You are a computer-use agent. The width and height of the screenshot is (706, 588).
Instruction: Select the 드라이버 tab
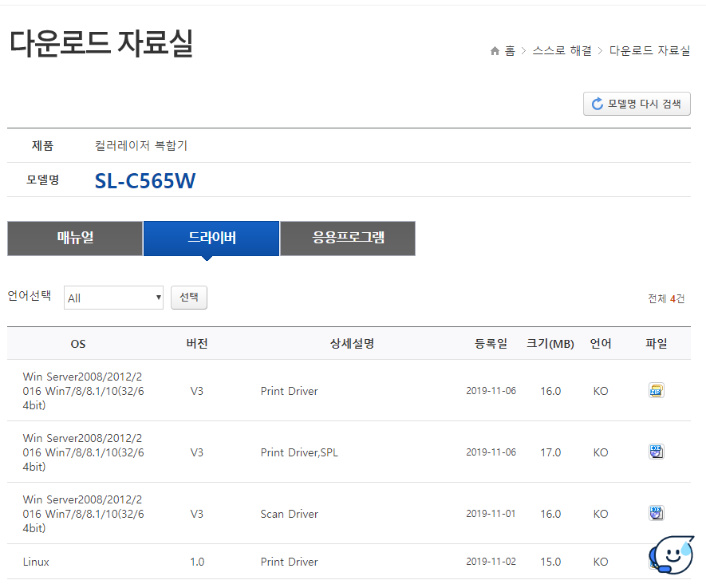(x=211, y=239)
